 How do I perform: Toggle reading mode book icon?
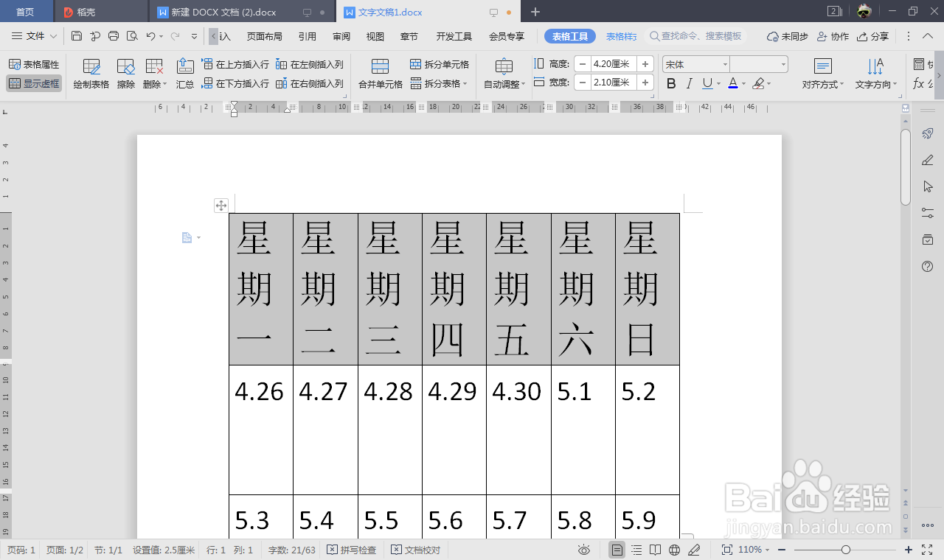click(656, 550)
